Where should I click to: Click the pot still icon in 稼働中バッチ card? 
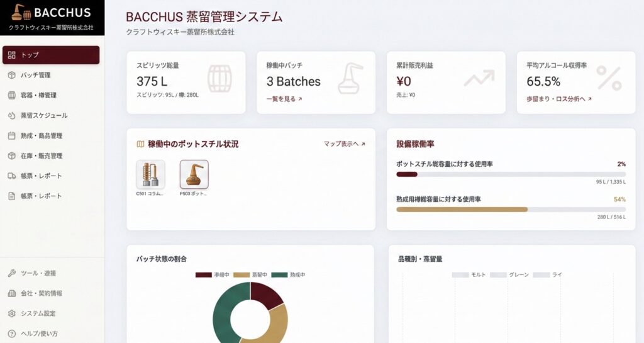pyautogui.click(x=350, y=79)
